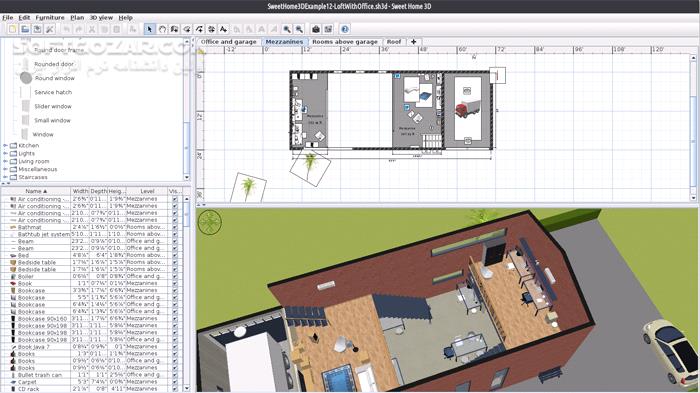Screen dimensions: 700x393
Task: Choose the Create walls tool
Action: [175, 29]
